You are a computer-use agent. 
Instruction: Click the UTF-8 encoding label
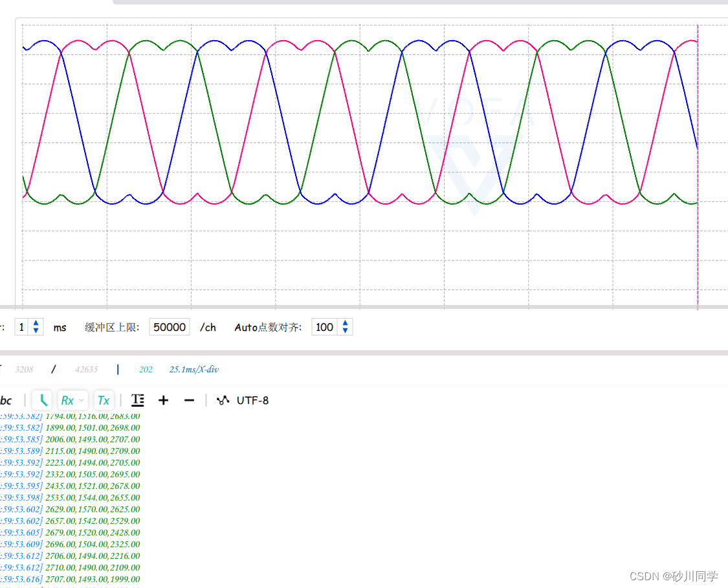pos(252,400)
